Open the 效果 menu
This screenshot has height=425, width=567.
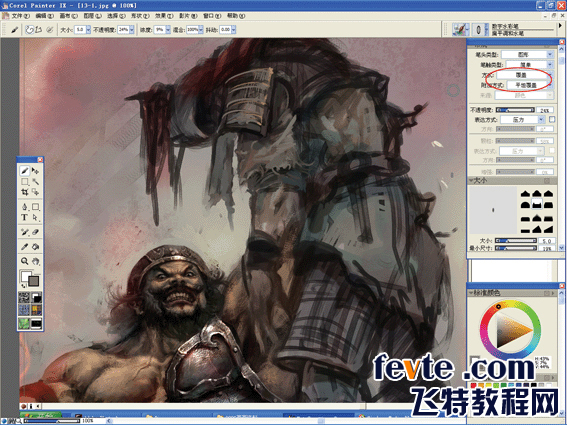coord(164,16)
